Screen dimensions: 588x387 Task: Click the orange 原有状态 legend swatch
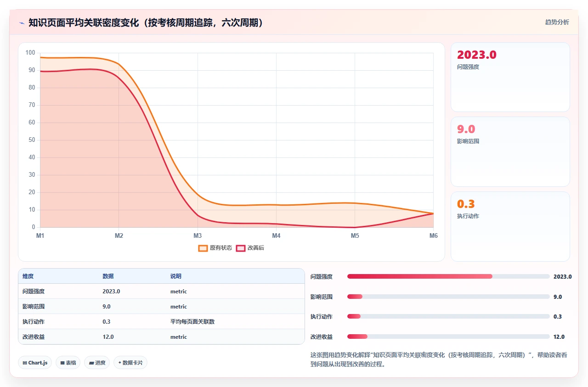pos(203,248)
